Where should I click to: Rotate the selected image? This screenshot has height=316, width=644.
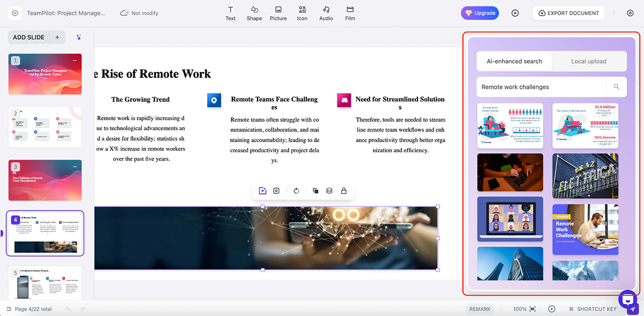click(296, 190)
